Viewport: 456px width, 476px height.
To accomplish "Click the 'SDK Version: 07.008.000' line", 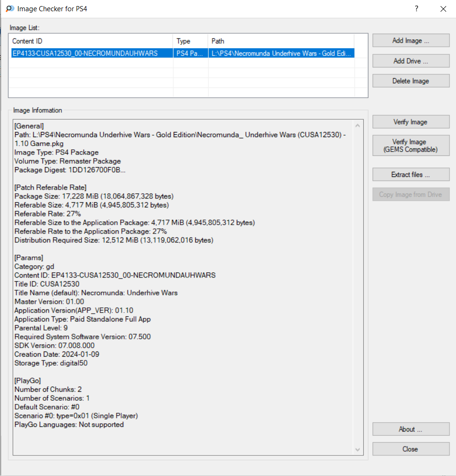I will coord(54,346).
